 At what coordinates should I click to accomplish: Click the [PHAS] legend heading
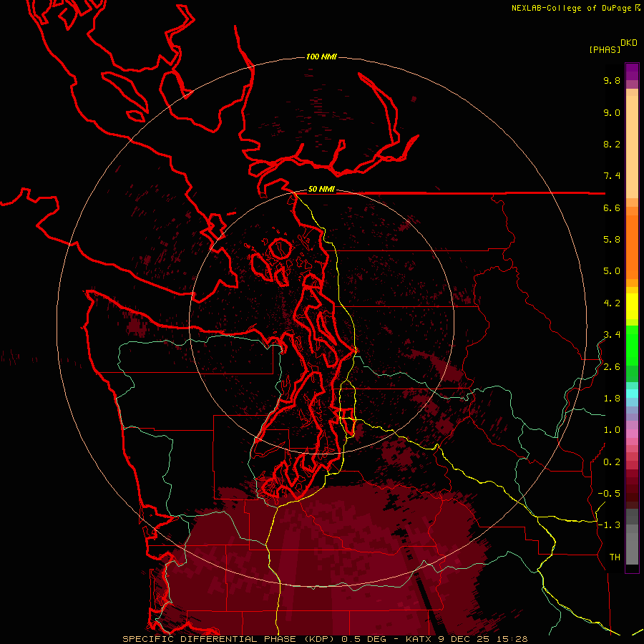[605, 50]
